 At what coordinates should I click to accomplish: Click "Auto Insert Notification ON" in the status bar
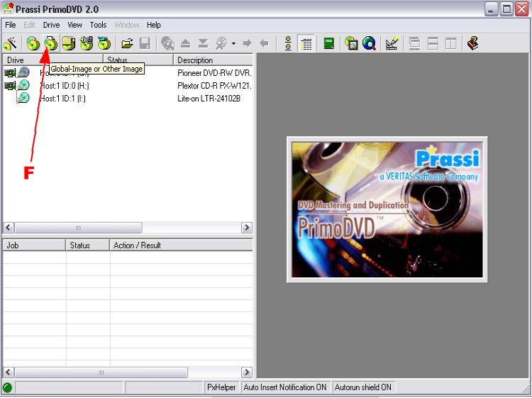coord(285,387)
